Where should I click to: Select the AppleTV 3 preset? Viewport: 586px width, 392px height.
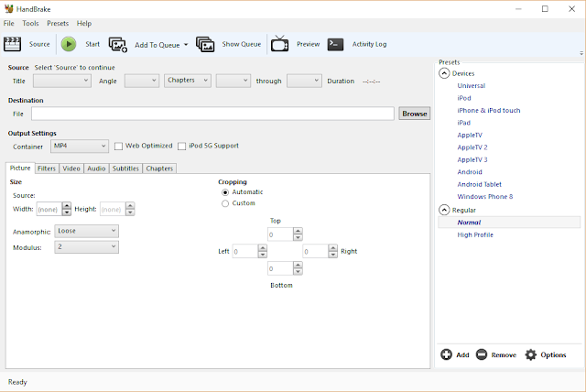[472, 159]
